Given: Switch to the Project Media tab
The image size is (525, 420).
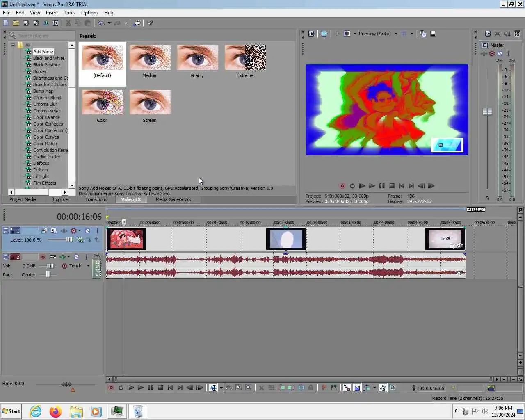Looking at the screenshot, I should [23, 199].
